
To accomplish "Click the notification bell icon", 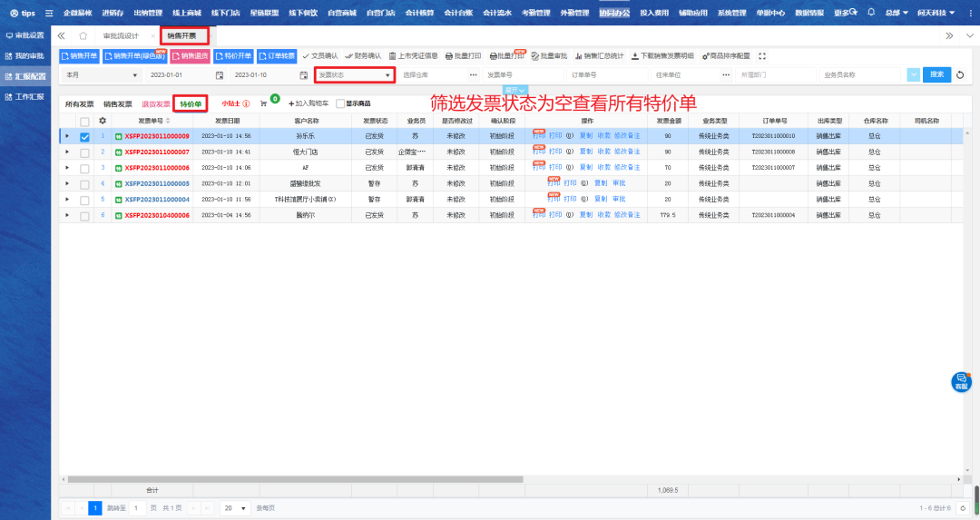I will click(871, 13).
